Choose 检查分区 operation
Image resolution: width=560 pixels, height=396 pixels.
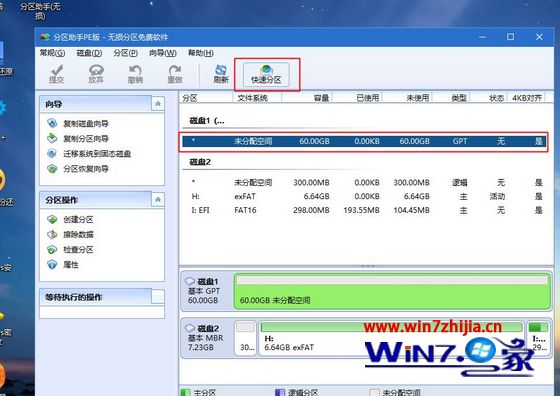[x=78, y=249]
